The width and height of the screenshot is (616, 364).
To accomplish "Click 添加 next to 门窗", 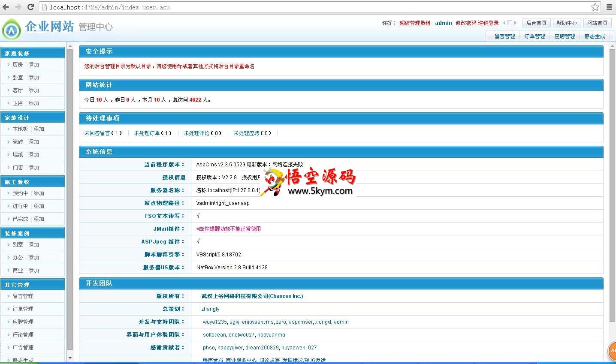I will pyautogui.click(x=33, y=168).
